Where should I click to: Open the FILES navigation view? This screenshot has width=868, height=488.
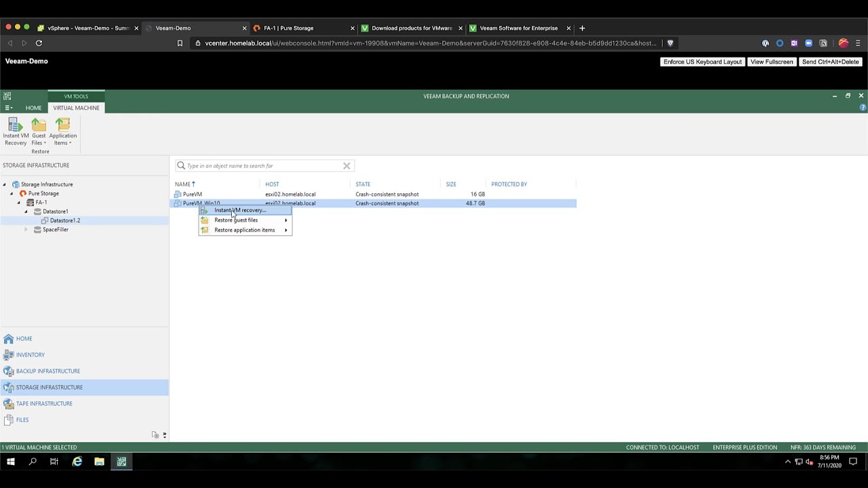tap(84, 420)
